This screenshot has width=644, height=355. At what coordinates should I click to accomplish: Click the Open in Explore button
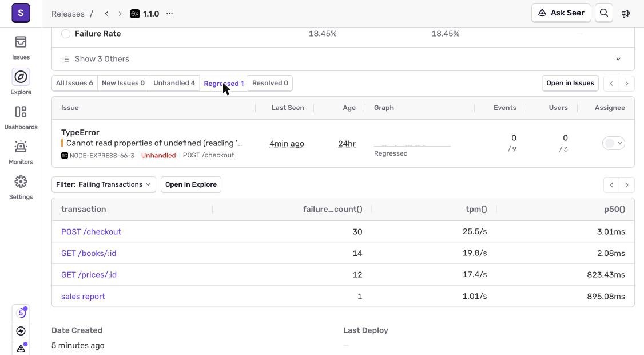click(x=191, y=184)
